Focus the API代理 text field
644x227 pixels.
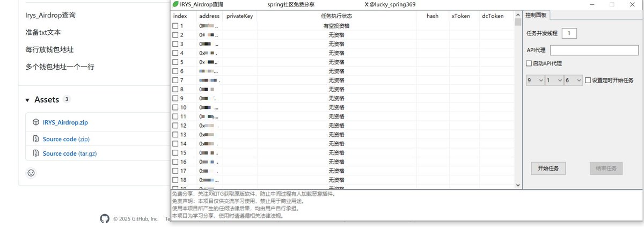tap(594, 50)
